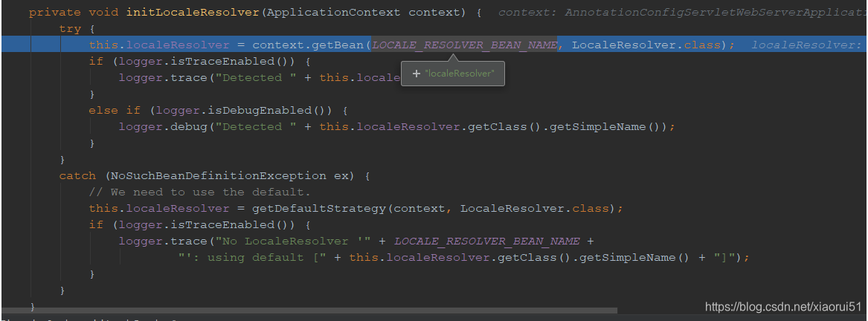Click the "else if (logger.isDebugEnabled())" line
This screenshot has width=868, height=321.
pos(218,110)
